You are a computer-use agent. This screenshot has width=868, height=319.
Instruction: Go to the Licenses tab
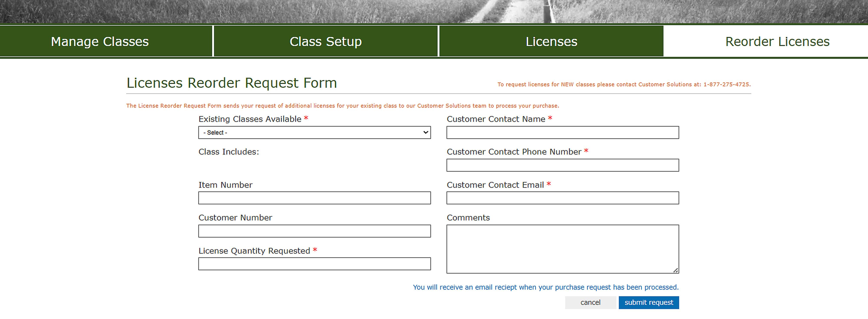pyautogui.click(x=551, y=41)
